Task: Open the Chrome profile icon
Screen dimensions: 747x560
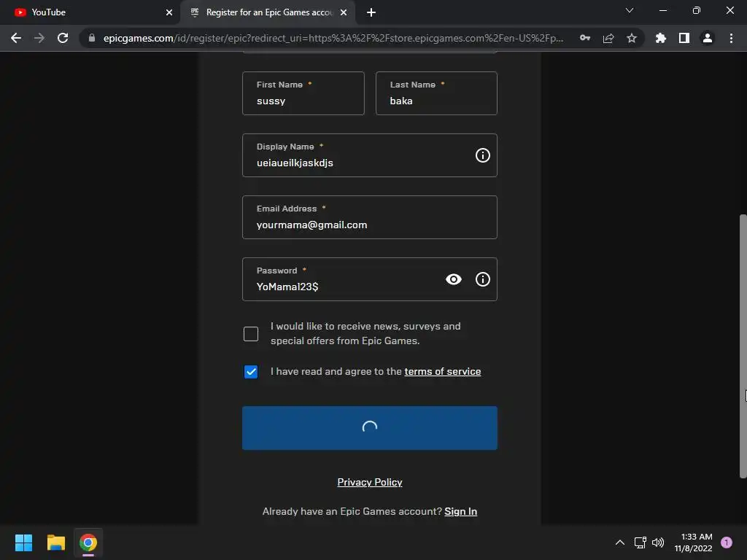Action: coord(708,38)
